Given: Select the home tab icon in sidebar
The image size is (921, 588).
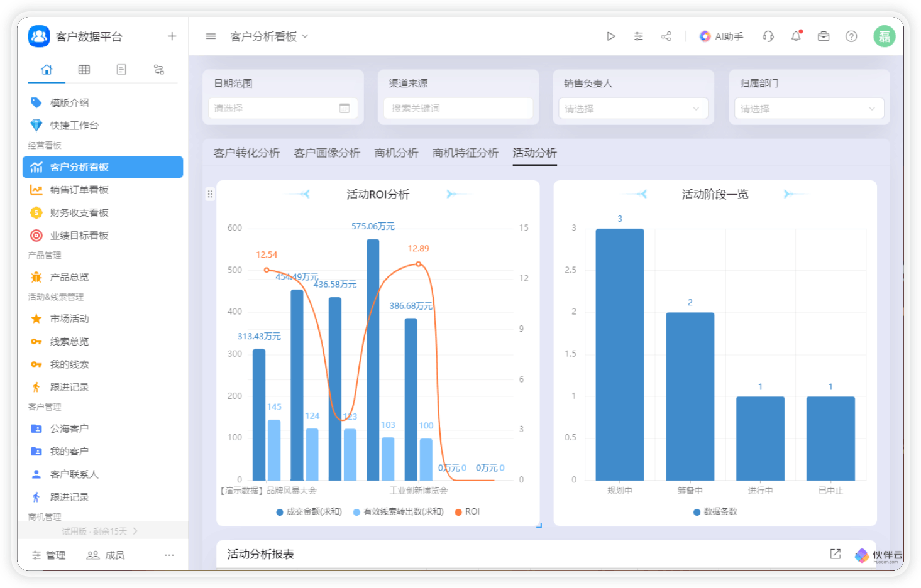Looking at the screenshot, I should (x=47, y=70).
